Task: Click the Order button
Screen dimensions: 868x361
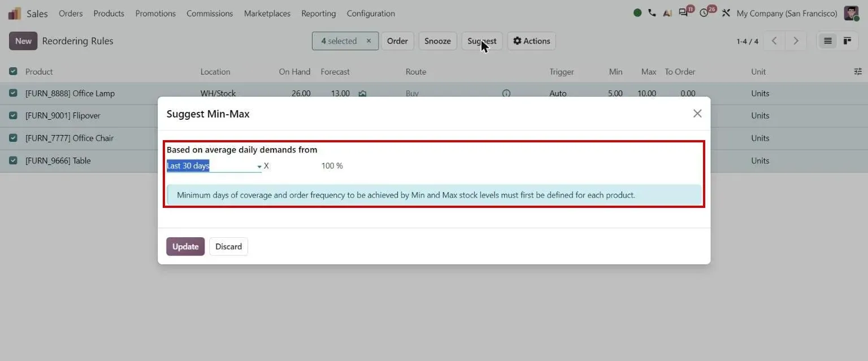Action: pos(397,41)
